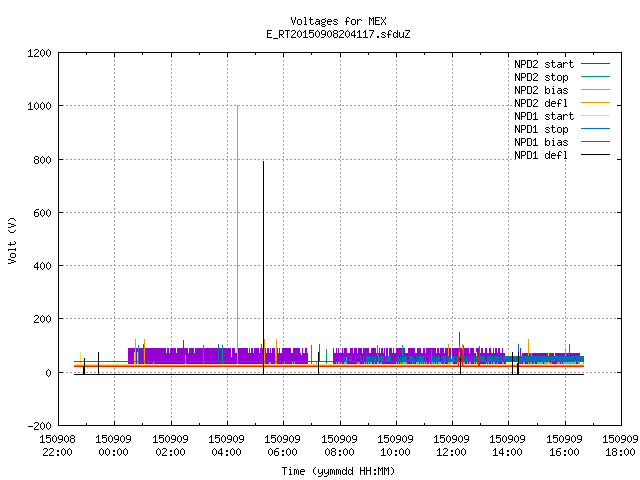640x480 pixels.
Task: Click the light blue NPD2 bias legend line
Action: coord(595,90)
